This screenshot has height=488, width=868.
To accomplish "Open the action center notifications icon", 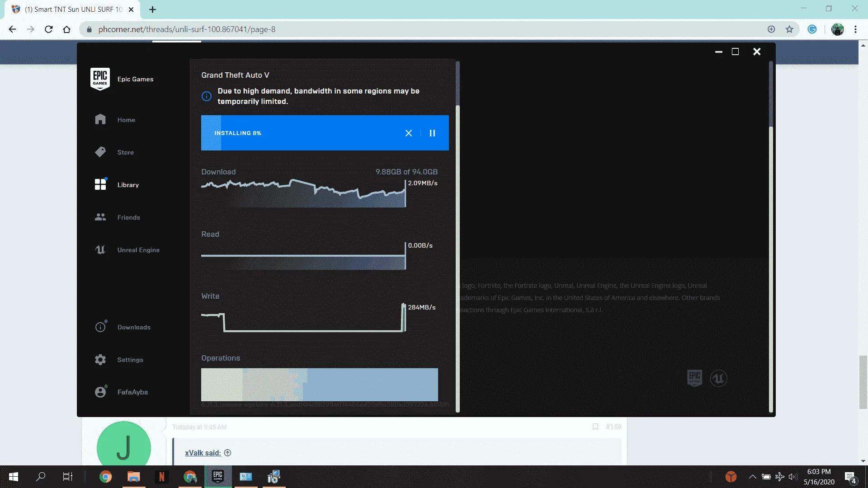I will click(850, 477).
